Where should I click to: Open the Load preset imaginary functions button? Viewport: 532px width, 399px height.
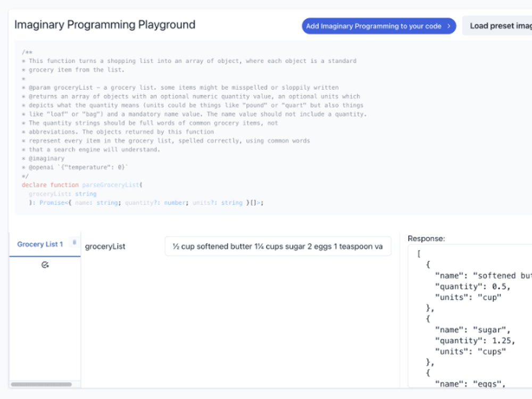pos(497,26)
